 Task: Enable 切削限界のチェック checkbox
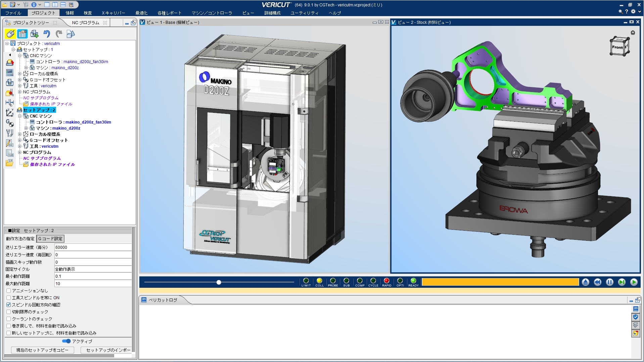click(9, 312)
